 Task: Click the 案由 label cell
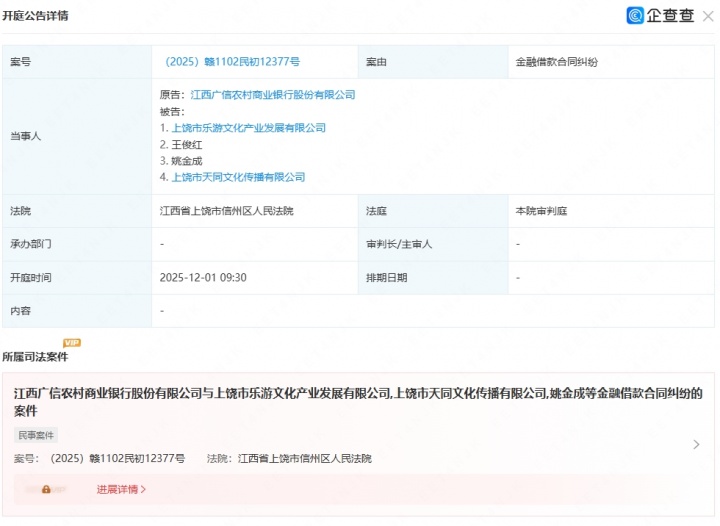433,62
